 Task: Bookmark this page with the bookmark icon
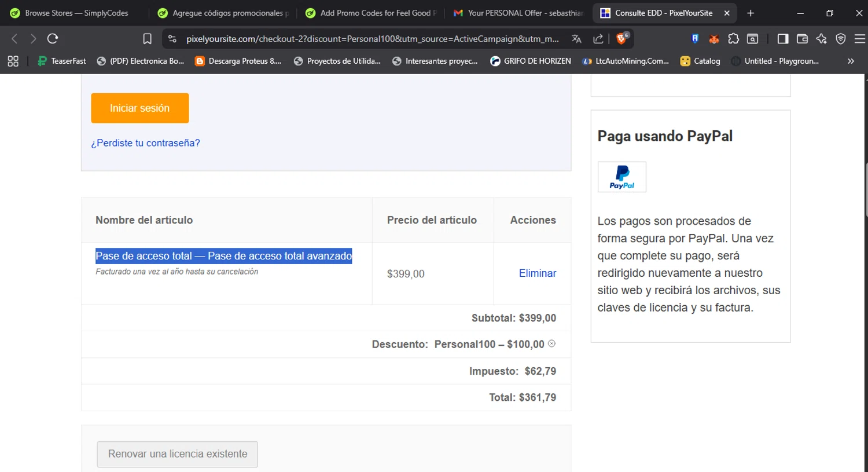click(148, 39)
